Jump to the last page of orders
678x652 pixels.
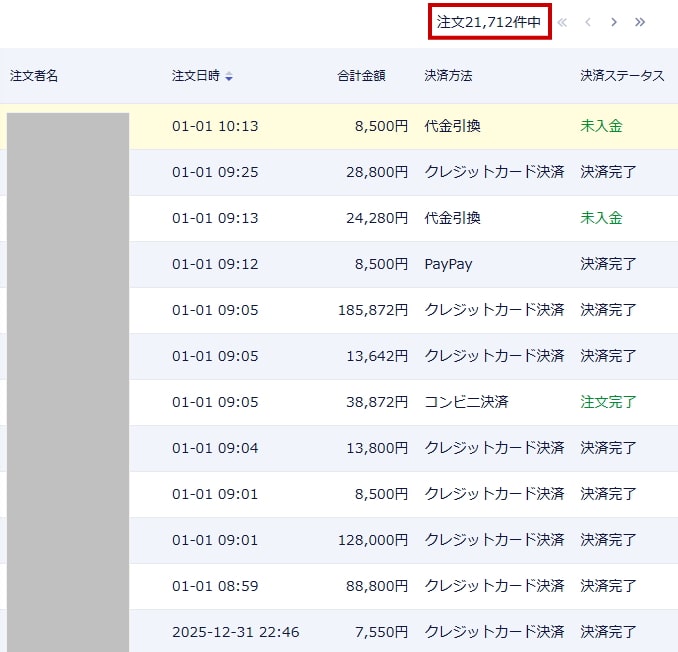(640, 22)
